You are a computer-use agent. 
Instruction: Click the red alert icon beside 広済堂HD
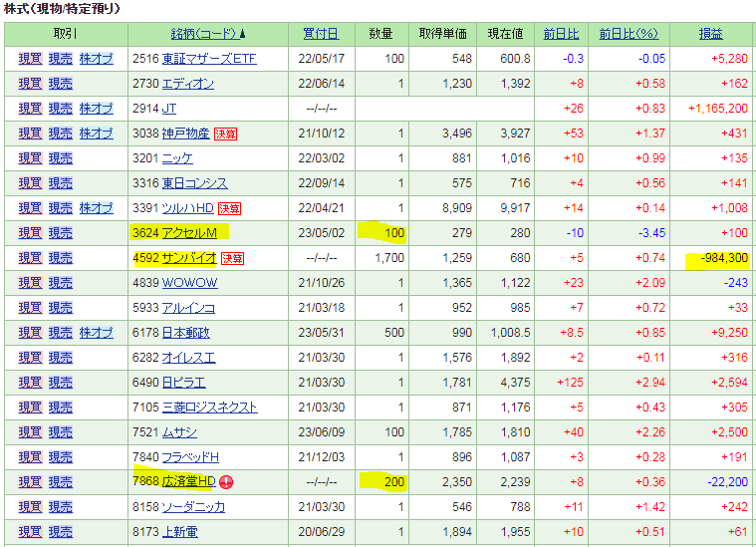point(226,482)
